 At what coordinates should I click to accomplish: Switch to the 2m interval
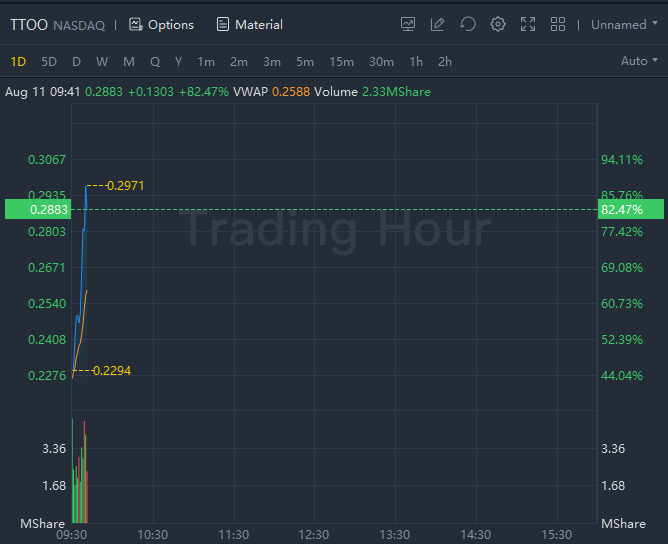pyautogui.click(x=239, y=62)
